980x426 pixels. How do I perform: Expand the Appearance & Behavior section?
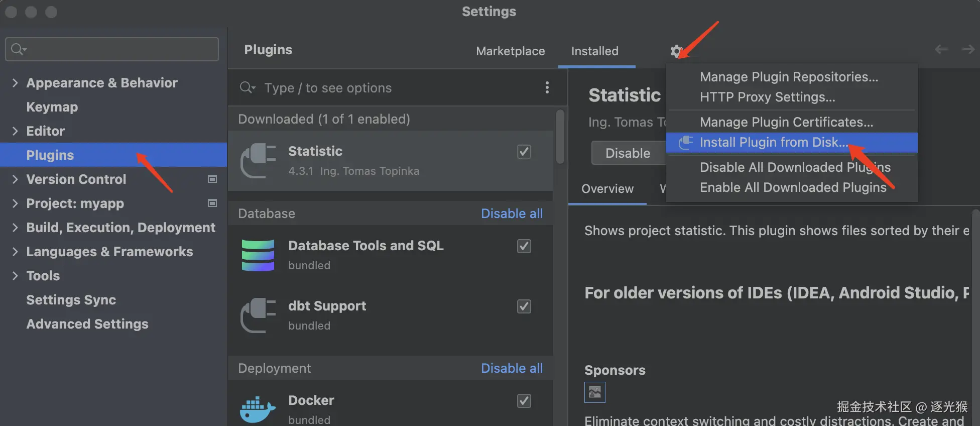pos(15,83)
